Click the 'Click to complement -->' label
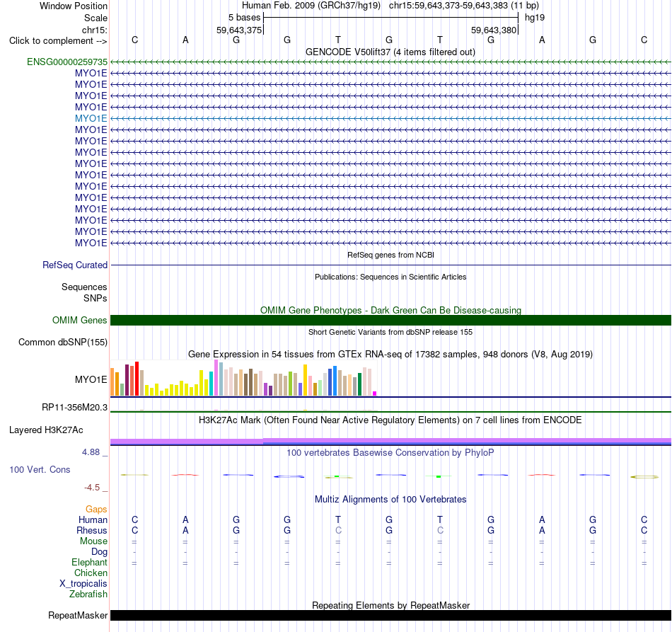The width and height of the screenshot is (672, 632). [58, 41]
